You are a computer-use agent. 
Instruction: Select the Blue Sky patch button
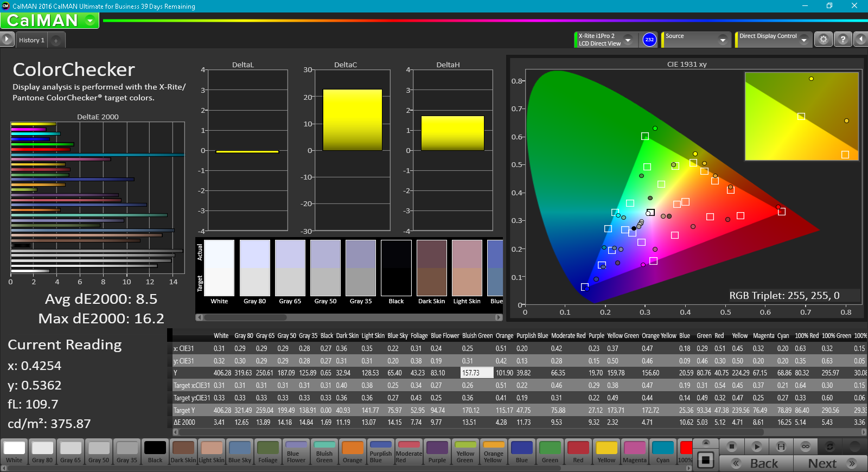point(240,452)
